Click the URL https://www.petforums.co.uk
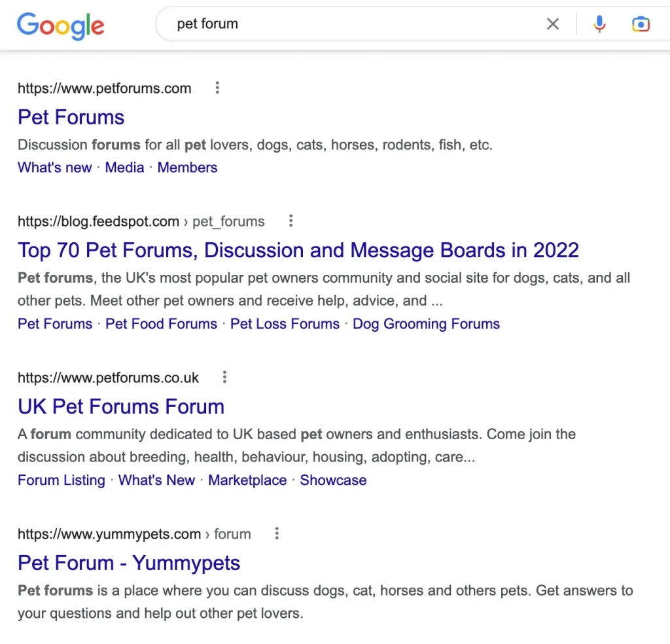This screenshot has height=644, width=670. point(108,378)
